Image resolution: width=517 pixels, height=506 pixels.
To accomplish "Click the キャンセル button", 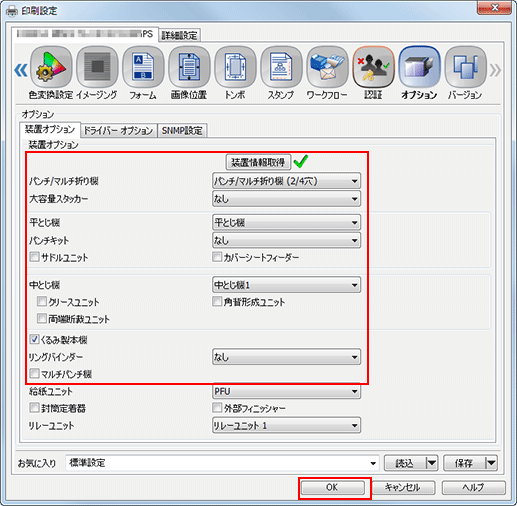I will coord(403,487).
